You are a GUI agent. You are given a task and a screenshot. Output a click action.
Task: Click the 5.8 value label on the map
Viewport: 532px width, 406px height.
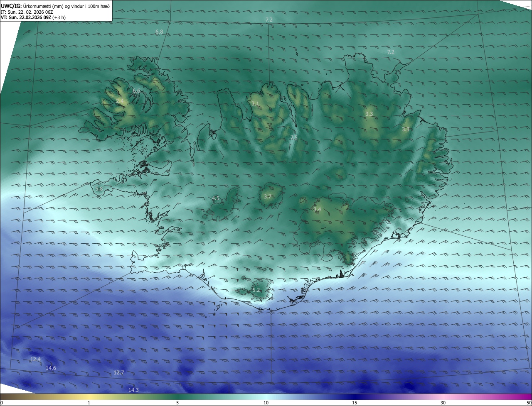pos(99,189)
